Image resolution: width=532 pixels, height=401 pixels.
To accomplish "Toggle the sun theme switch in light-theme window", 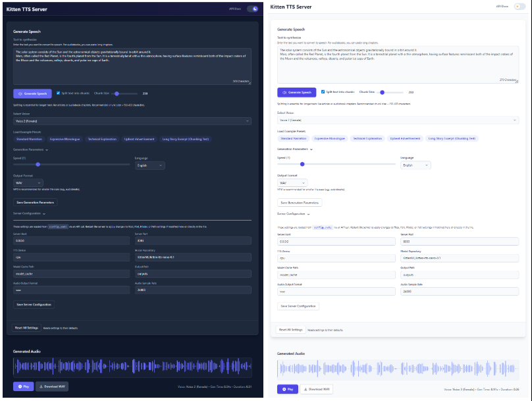I will coord(519,7).
